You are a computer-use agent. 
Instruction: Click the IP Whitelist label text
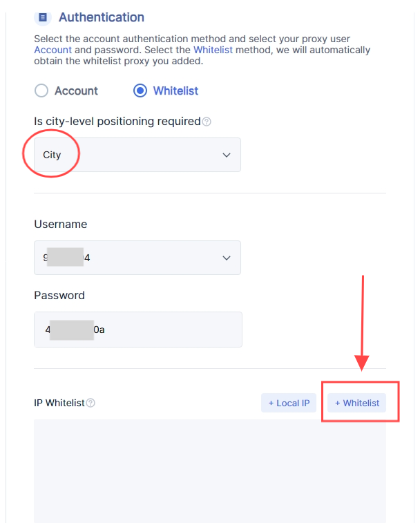point(59,403)
